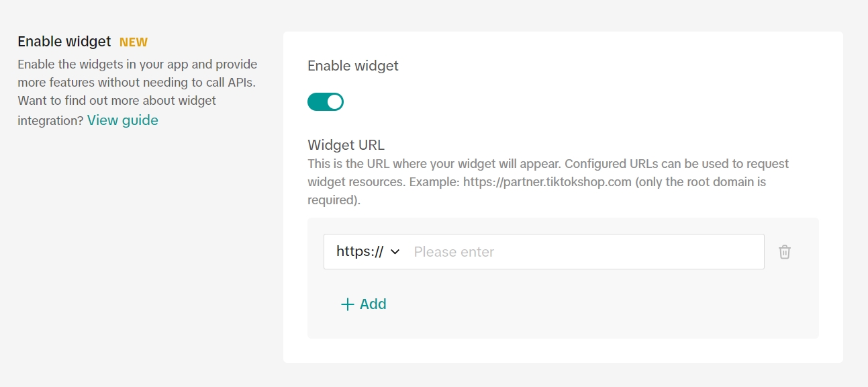Click the white knob of the widget switch
This screenshot has width=868, height=387.
[x=334, y=101]
